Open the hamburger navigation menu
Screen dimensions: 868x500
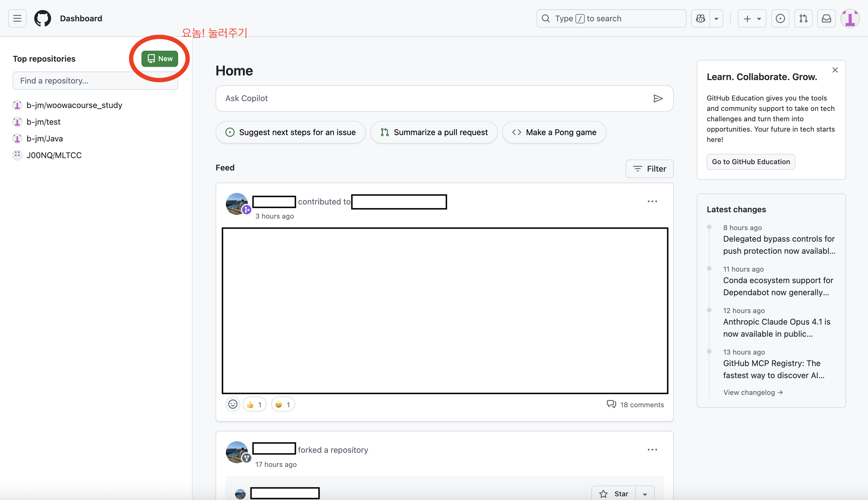click(x=17, y=18)
